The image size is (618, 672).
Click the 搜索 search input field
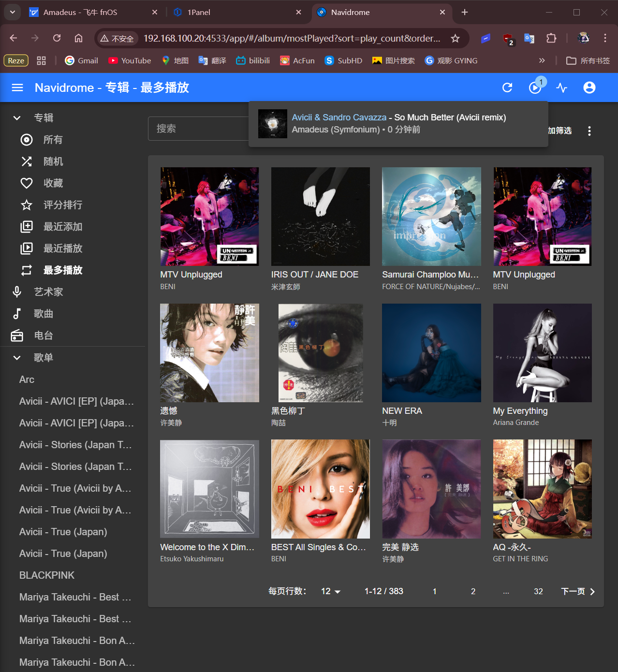point(198,129)
